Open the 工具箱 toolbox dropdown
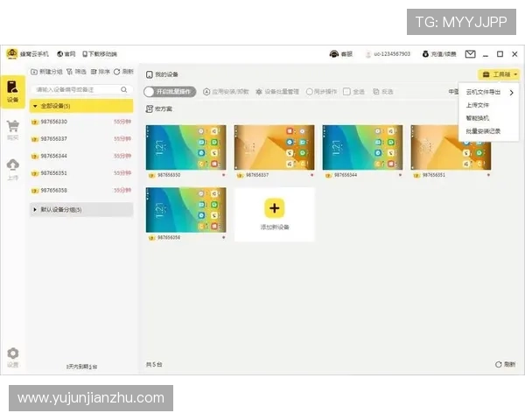 (x=500, y=74)
